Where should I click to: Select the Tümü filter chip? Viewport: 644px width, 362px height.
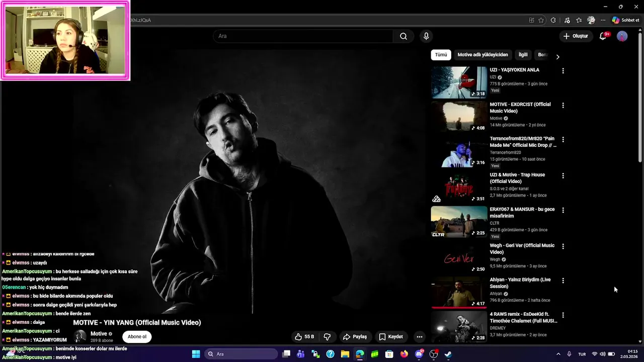click(x=441, y=55)
